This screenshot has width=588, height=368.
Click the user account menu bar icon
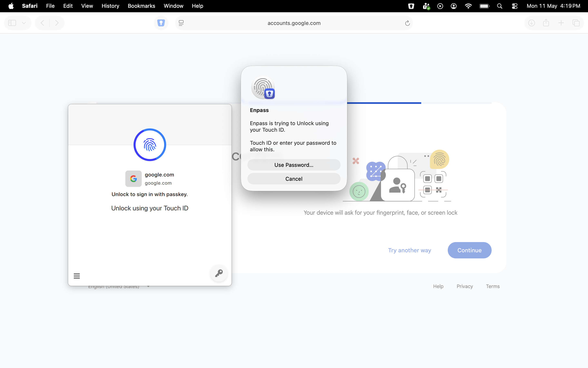pos(454,6)
